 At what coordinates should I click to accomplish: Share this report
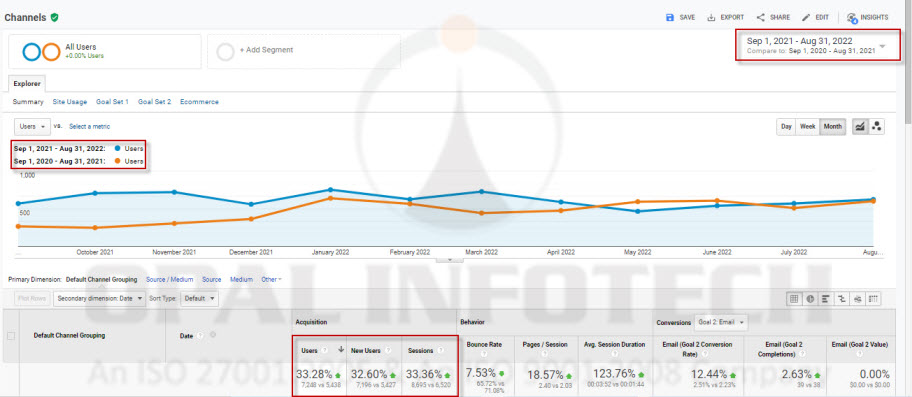[x=773, y=17]
